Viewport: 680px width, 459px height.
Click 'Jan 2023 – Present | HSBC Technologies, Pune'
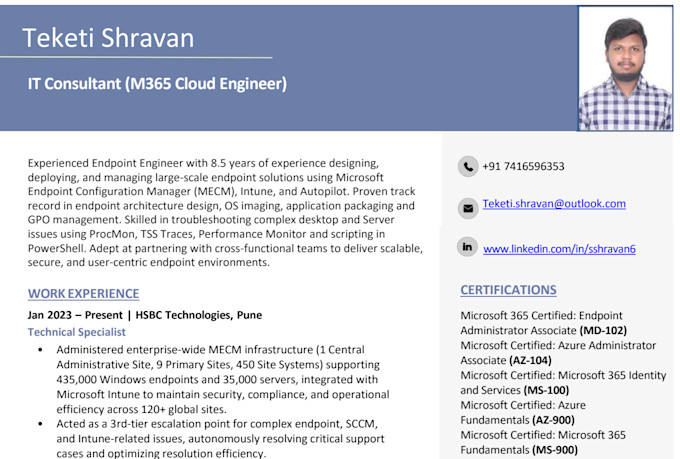click(x=145, y=315)
